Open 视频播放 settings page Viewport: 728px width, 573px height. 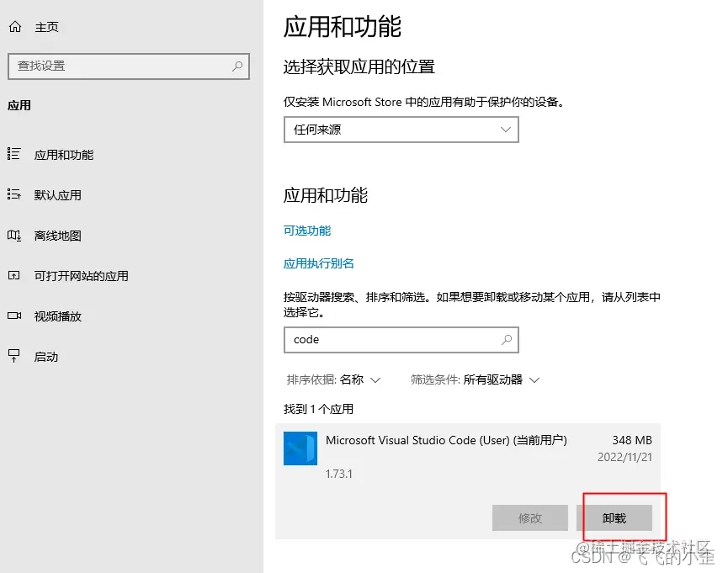[x=57, y=316]
